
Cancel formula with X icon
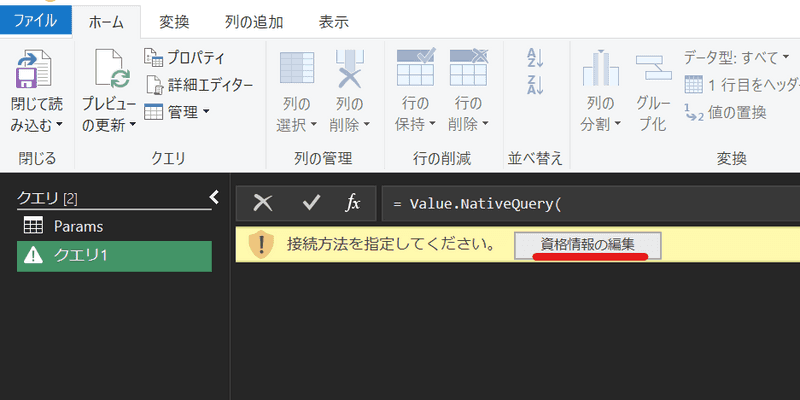(x=263, y=203)
